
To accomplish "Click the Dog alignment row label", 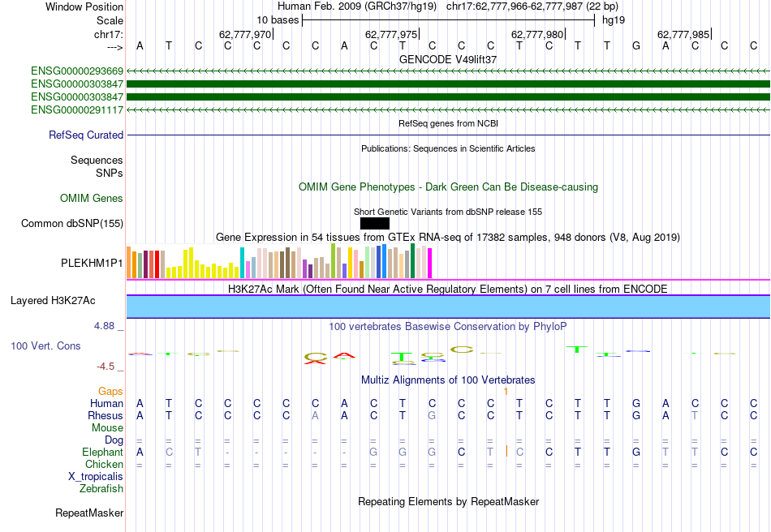I will click(x=114, y=440).
